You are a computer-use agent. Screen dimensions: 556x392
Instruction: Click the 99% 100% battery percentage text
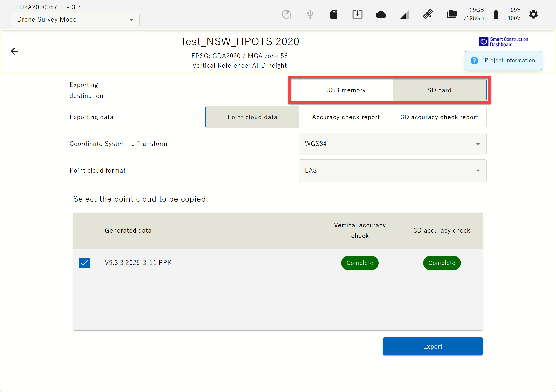(x=514, y=14)
